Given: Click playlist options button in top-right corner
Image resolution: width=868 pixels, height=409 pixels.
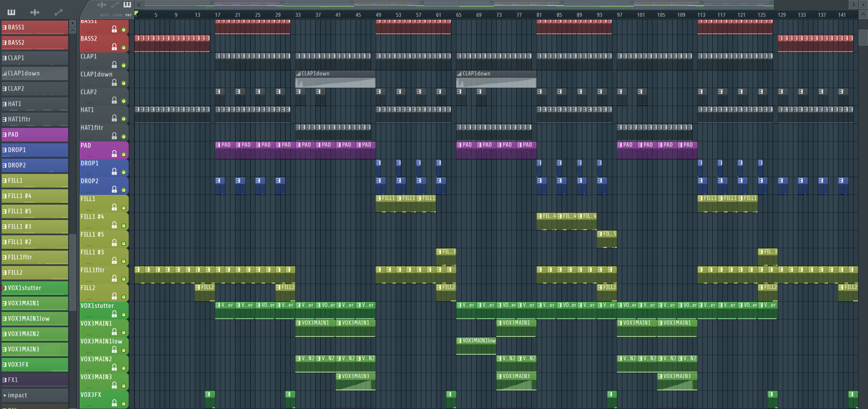Looking at the screenshot, I should (863, 5).
